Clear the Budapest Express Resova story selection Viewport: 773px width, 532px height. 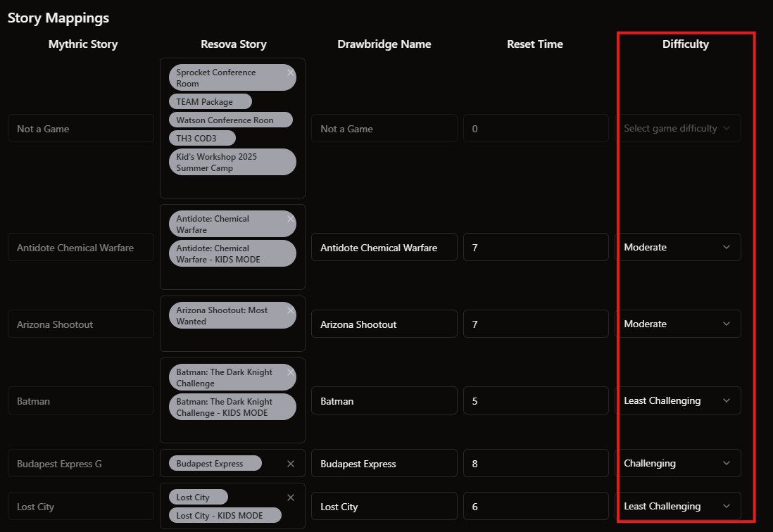(291, 464)
